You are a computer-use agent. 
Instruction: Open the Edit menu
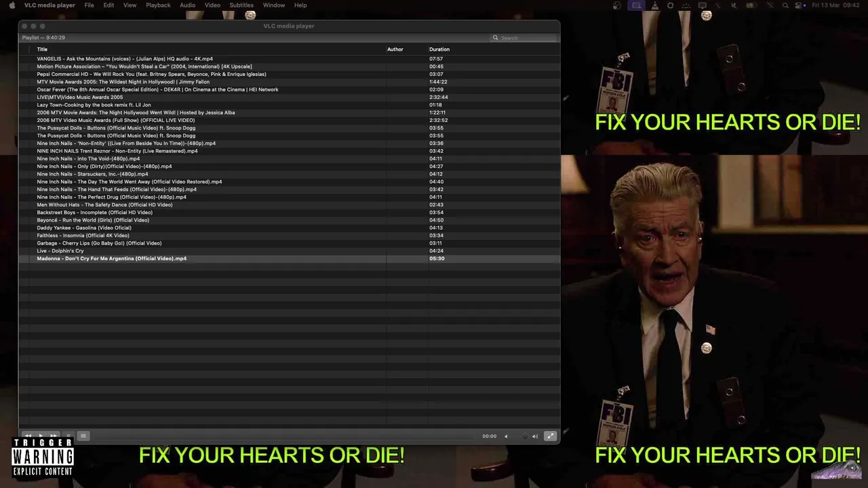[108, 5]
